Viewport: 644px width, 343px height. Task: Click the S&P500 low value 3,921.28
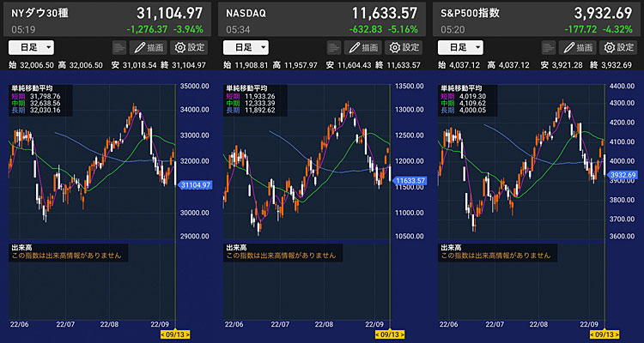[x=566, y=65]
